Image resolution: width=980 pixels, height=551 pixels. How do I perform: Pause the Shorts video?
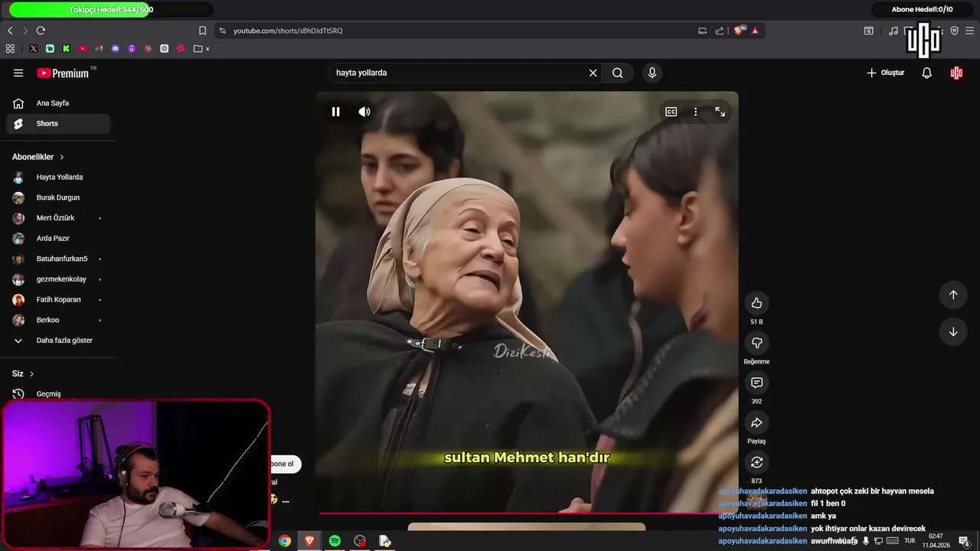click(x=335, y=112)
